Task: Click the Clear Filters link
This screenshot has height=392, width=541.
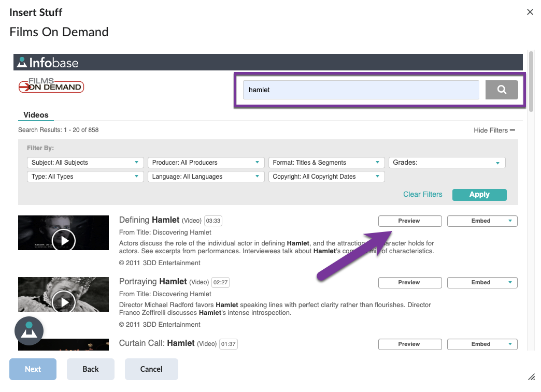Action: [x=422, y=194]
